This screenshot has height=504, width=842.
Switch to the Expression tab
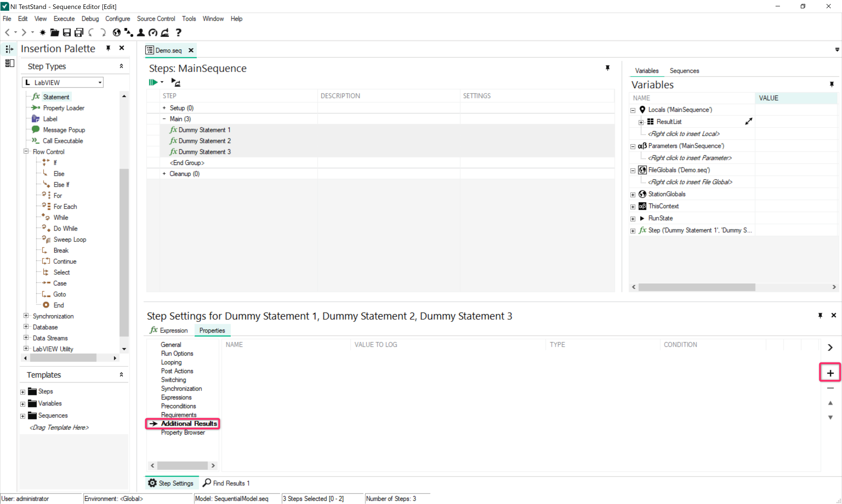click(169, 330)
